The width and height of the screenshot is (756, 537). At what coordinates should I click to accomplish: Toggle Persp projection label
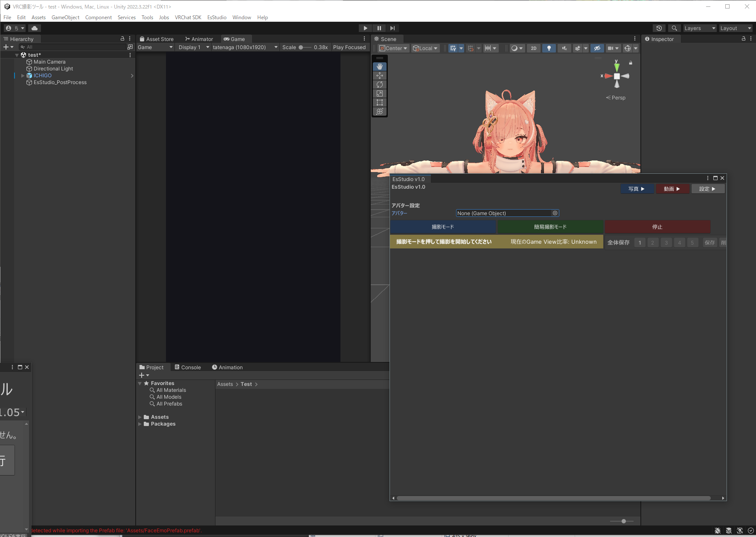point(616,98)
